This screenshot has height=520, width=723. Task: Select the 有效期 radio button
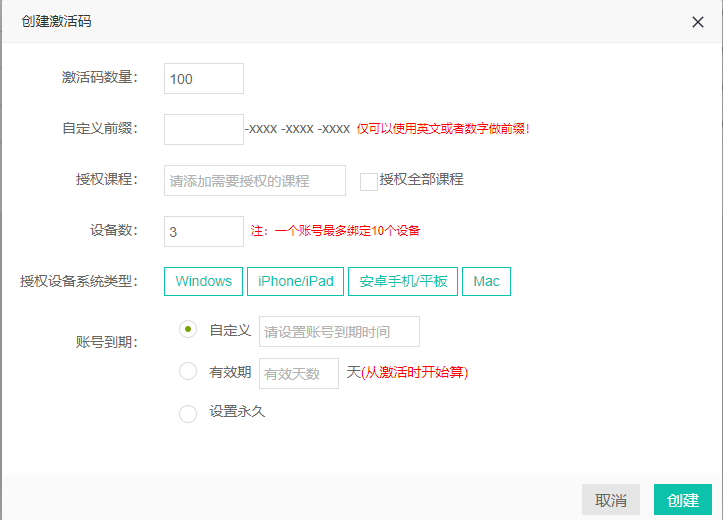[188, 372]
